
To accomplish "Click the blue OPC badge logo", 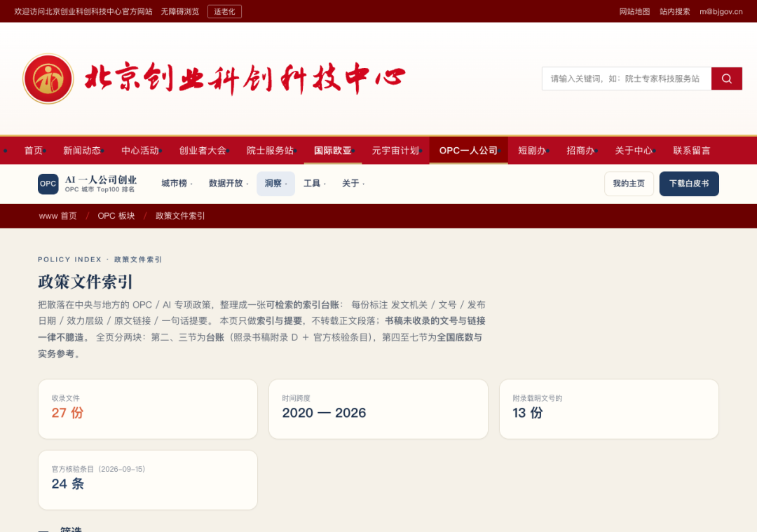I will click(48, 184).
